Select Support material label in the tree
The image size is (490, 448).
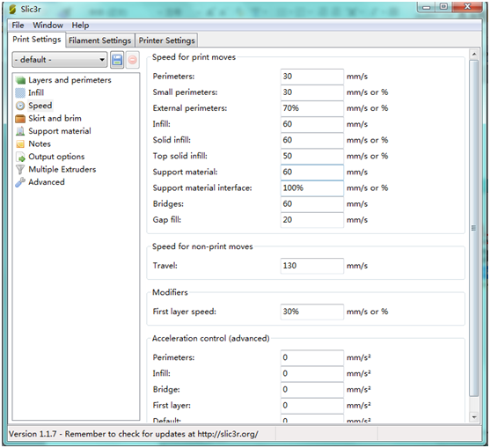click(60, 131)
